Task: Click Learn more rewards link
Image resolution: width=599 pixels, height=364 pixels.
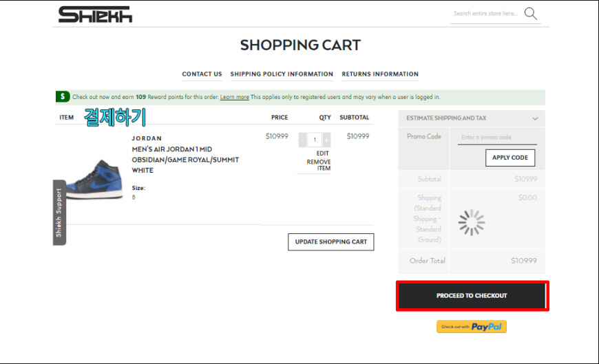Action: (x=235, y=97)
